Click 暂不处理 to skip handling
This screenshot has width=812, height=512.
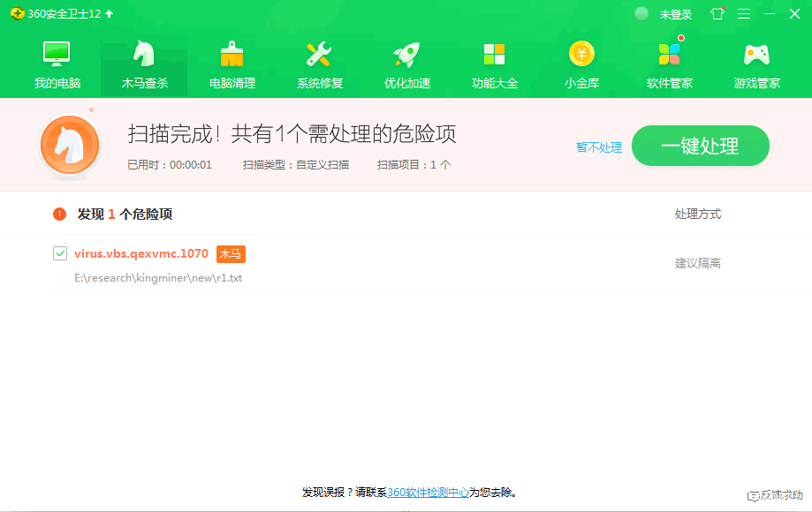click(599, 147)
